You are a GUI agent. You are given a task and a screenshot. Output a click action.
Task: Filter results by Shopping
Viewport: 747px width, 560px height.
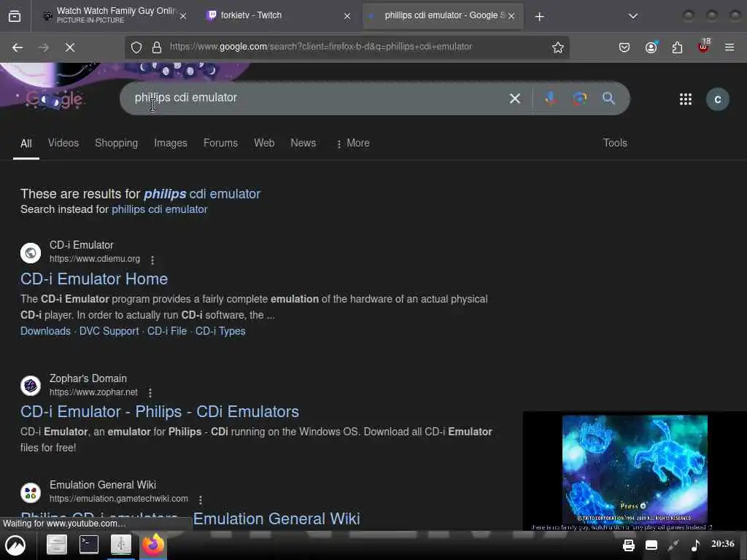pyautogui.click(x=116, y=143)
